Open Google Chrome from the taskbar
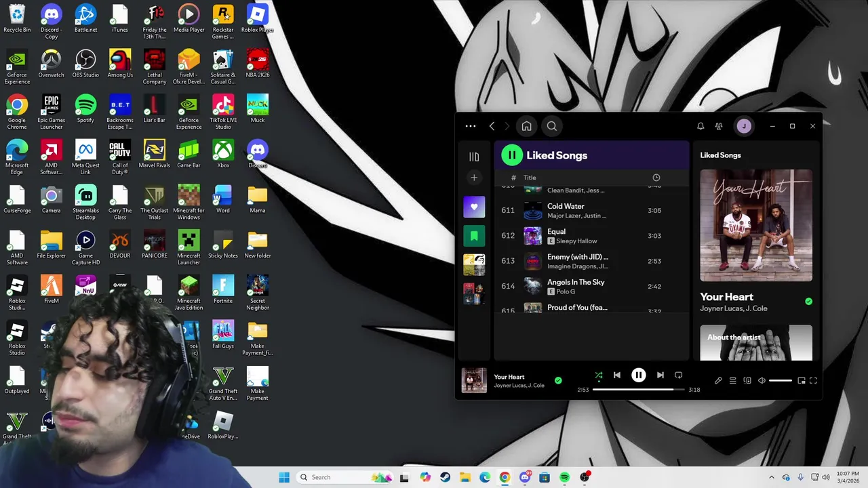868x488 pixels. 505,477
